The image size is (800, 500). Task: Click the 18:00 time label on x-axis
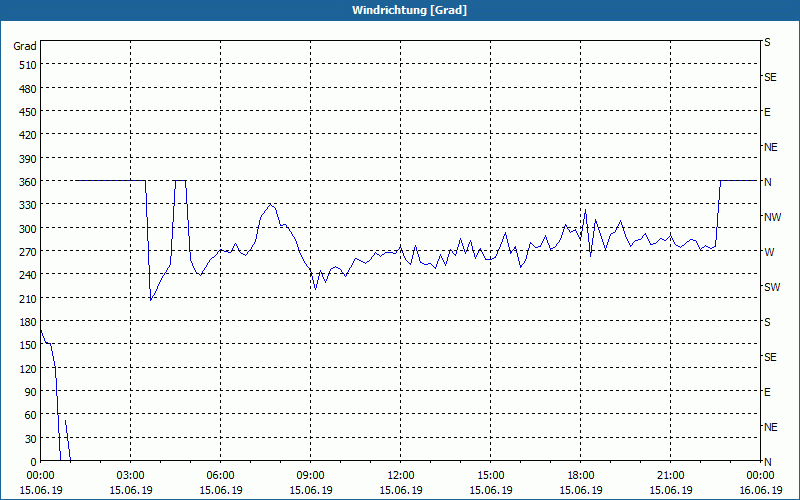click(x=581, y=476)
